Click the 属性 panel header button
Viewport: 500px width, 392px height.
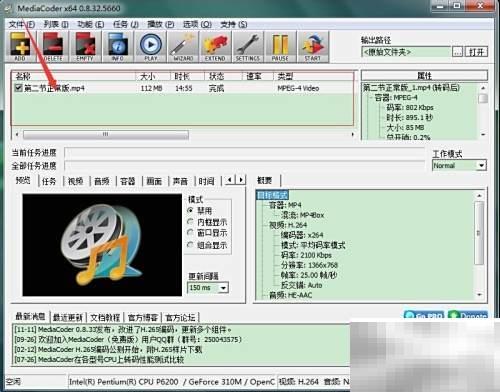pos(424,75)
